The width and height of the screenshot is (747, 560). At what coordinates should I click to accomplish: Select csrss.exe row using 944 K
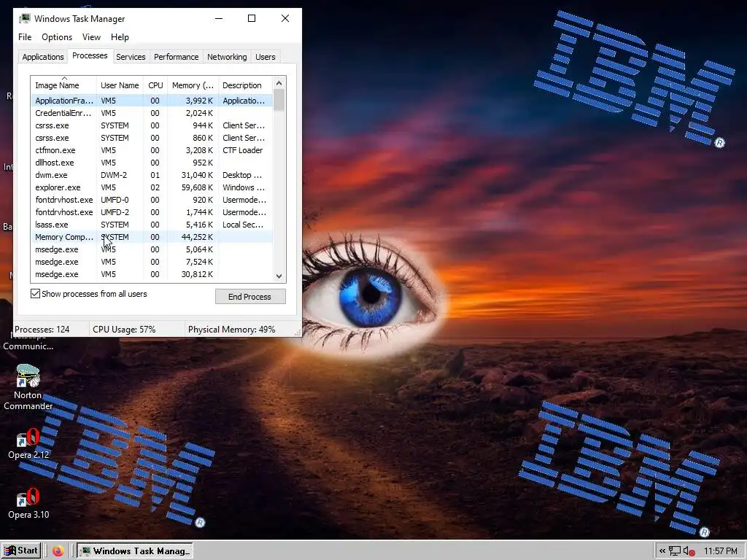[152, 125]
